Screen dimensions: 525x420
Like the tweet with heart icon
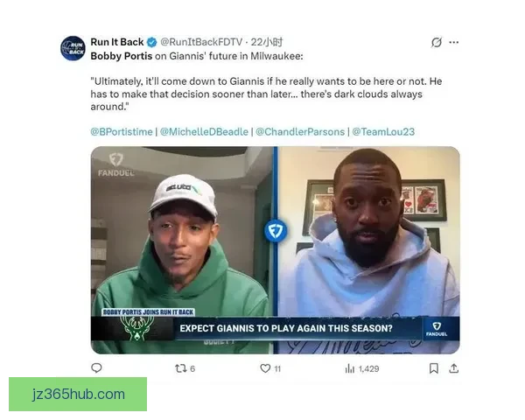click(x=265, y=368)
